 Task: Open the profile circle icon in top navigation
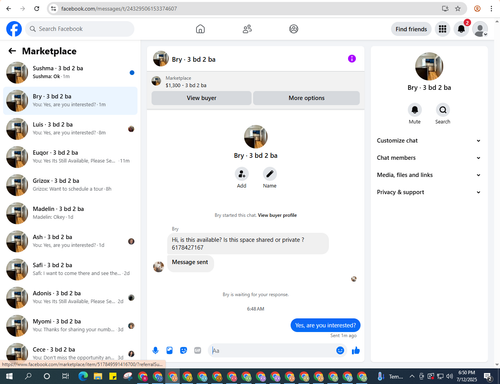pyautogui.click(x=294, y=29)
